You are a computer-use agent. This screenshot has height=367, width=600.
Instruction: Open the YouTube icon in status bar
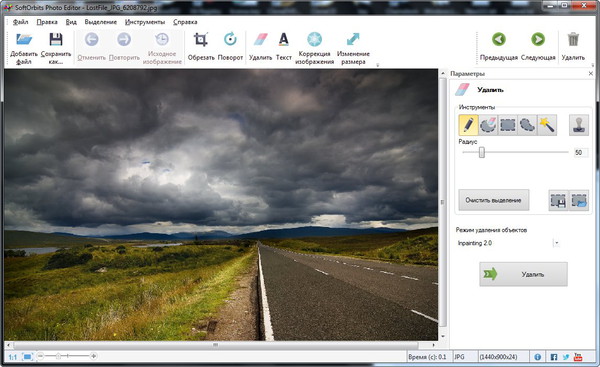[x=578, y=357]
